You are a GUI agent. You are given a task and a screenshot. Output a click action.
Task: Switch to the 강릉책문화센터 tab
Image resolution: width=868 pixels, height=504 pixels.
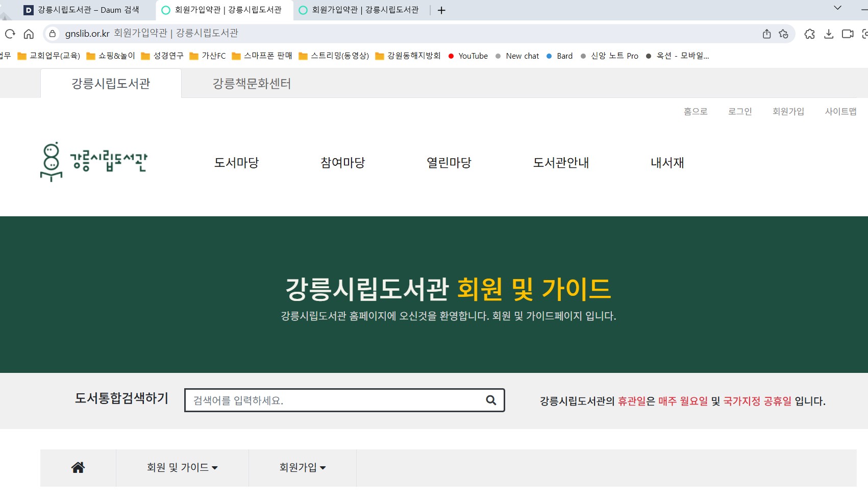click(x=252, y=83)
